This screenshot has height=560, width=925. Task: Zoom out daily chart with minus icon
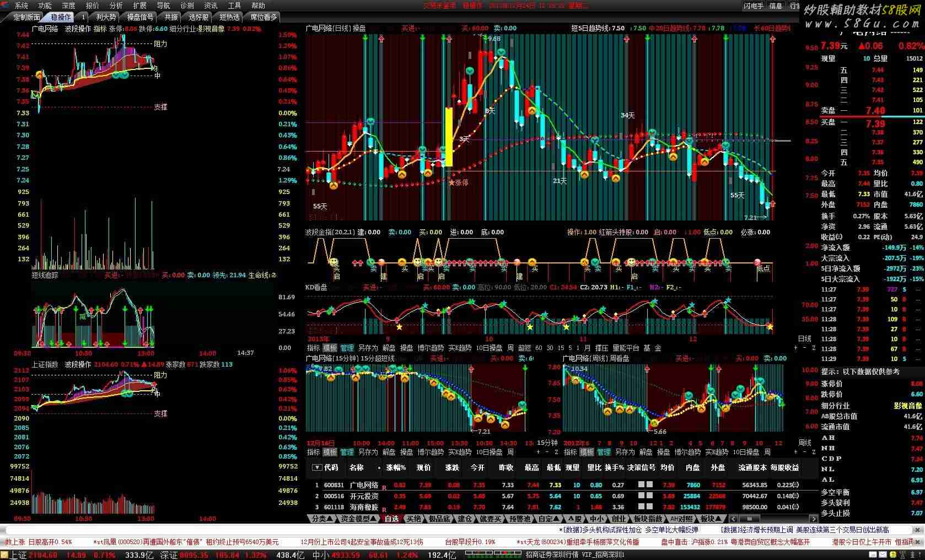[x=804, y=348]
